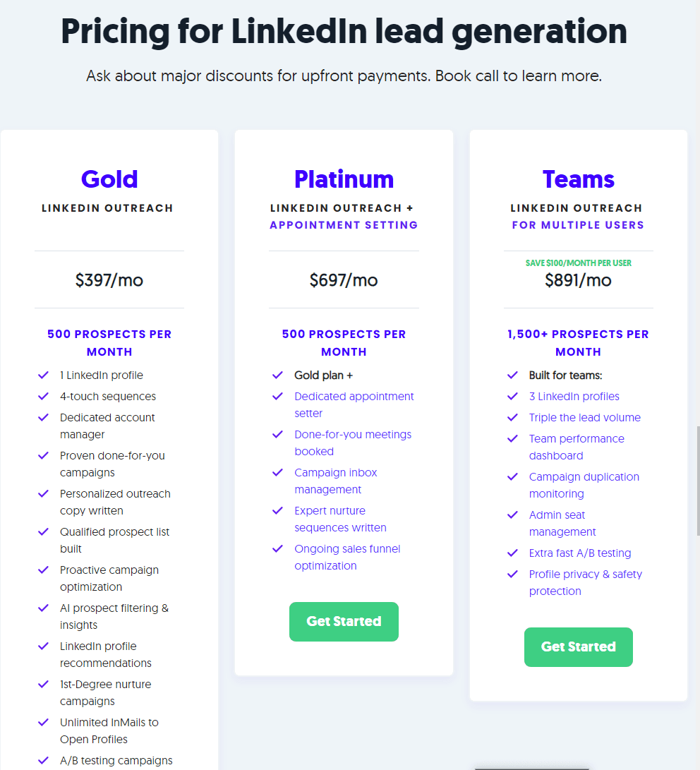
Task: Click the checkmark beside "Ongoing sales funnel optimization"
Action: click(277, 548)
